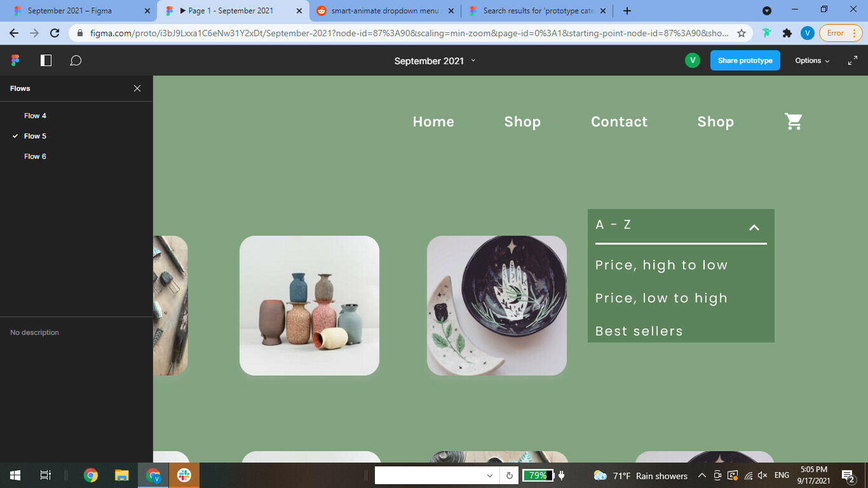Viewport: 868px width, 488px height.
Task: Select Flow 5 in the Flows list
Action: [35, 136]
